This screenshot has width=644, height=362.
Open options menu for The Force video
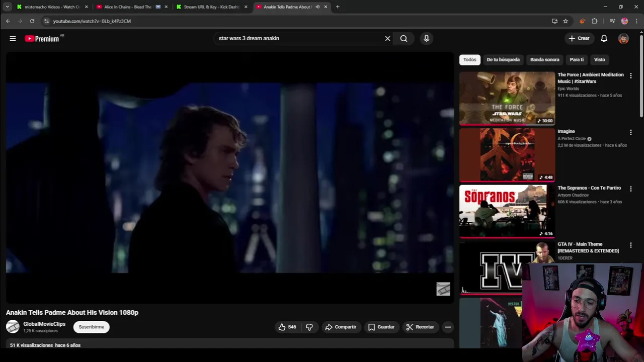point(630,75)
